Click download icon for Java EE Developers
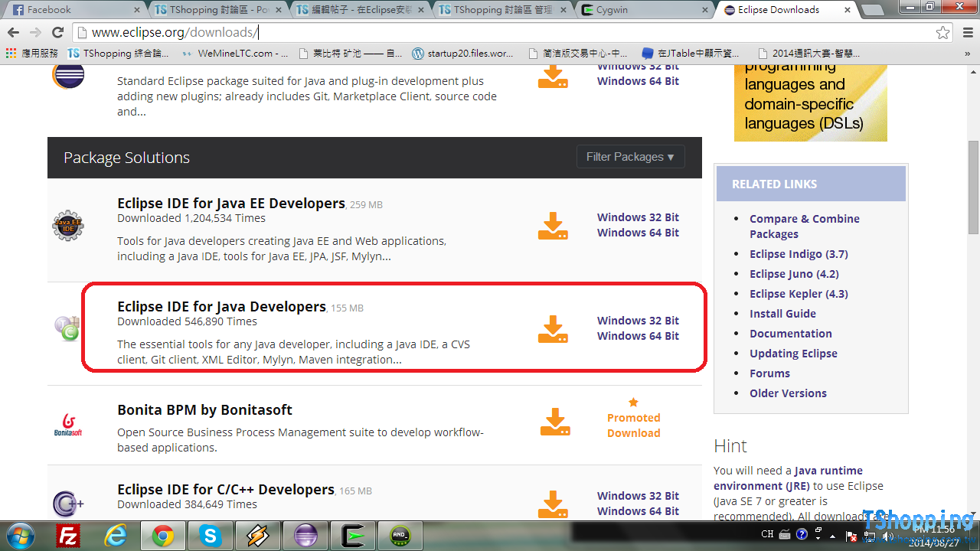The height and width of the screenshot is (551, 980). point(553,226)
